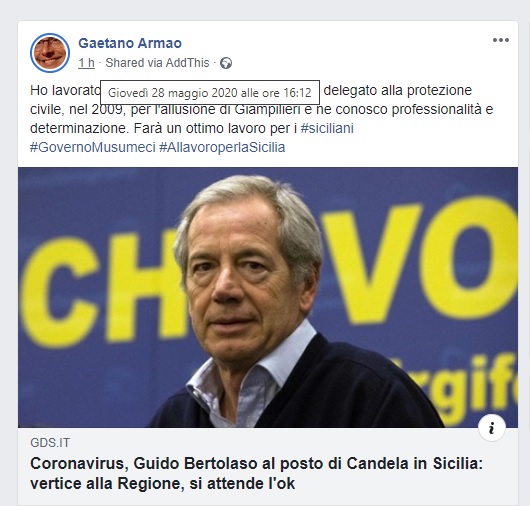Follow the #AllavoroperlaSicilia hashtag
530x506 pixels.
click(222, 147)
